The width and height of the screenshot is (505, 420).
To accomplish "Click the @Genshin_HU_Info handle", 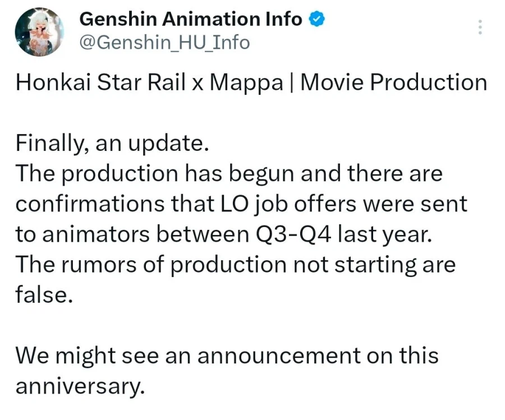I will pyautogui.click(x=165, y=43).
